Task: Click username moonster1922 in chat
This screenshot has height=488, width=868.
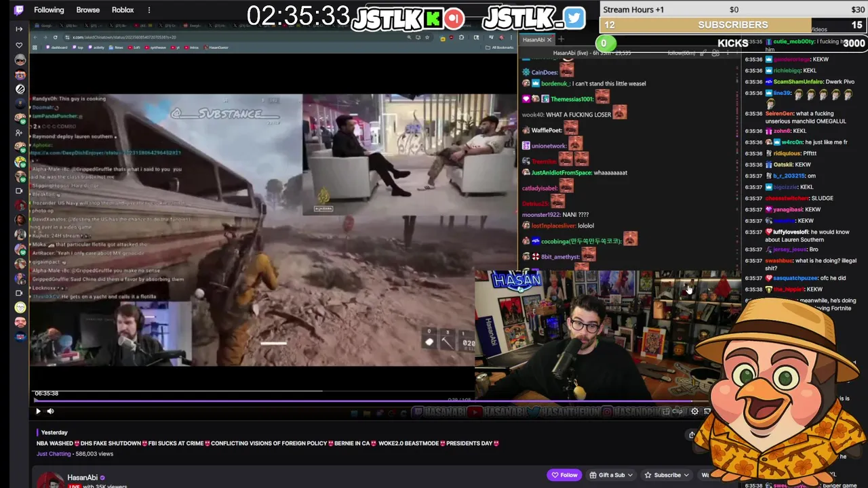Action: click(540, 215)
